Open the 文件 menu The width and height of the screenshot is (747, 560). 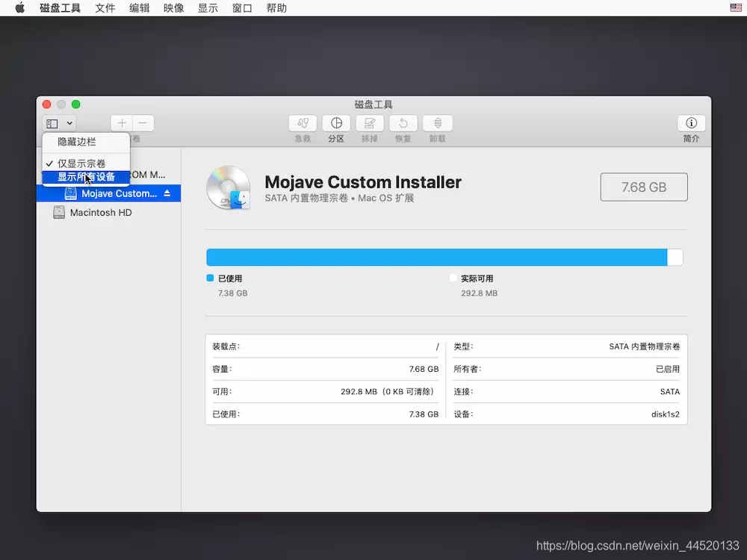coord(105,8)
